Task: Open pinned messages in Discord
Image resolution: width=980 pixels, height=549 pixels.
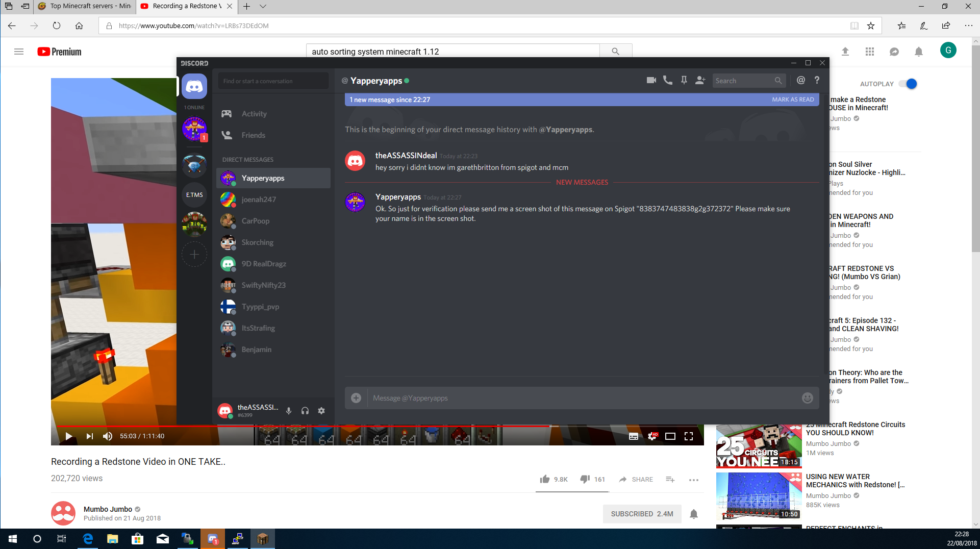Action: (684, 80)
